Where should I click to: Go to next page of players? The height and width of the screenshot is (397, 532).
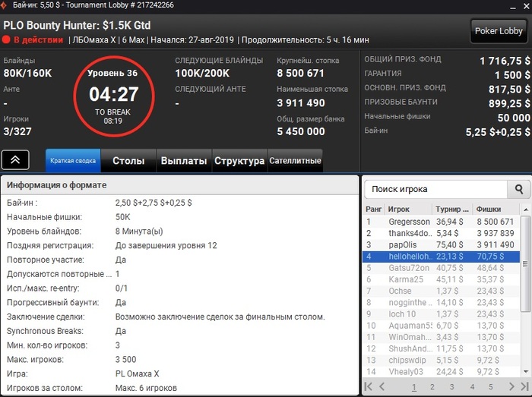[x=511, y=386]
